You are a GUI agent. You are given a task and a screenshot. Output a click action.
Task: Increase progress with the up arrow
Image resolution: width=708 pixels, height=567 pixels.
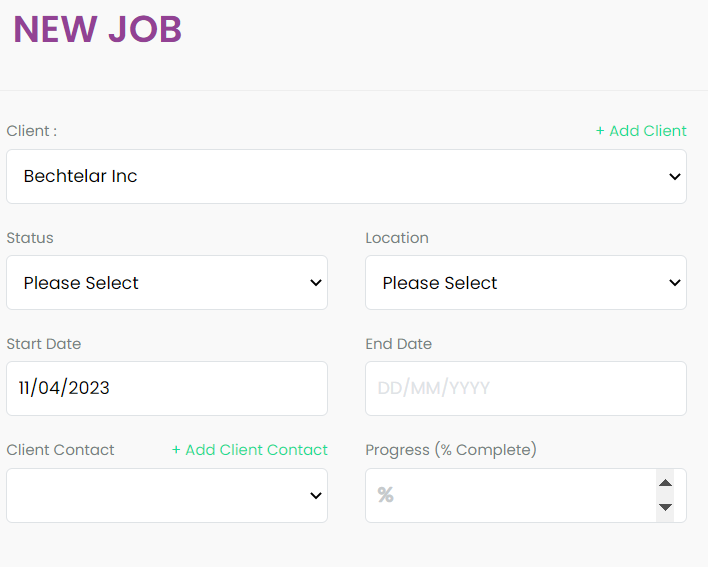(x=665, y=483)
